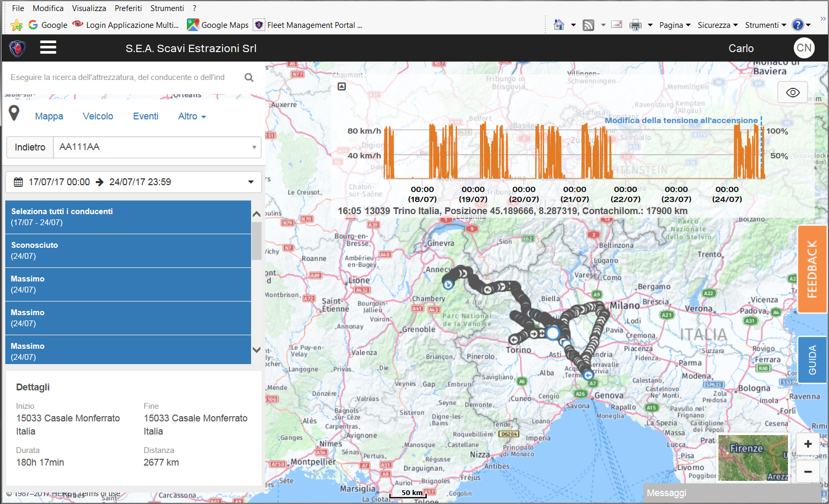Click the driver list scrollbar
Screen dimensions: 829x504
click(x=256, y=240)
